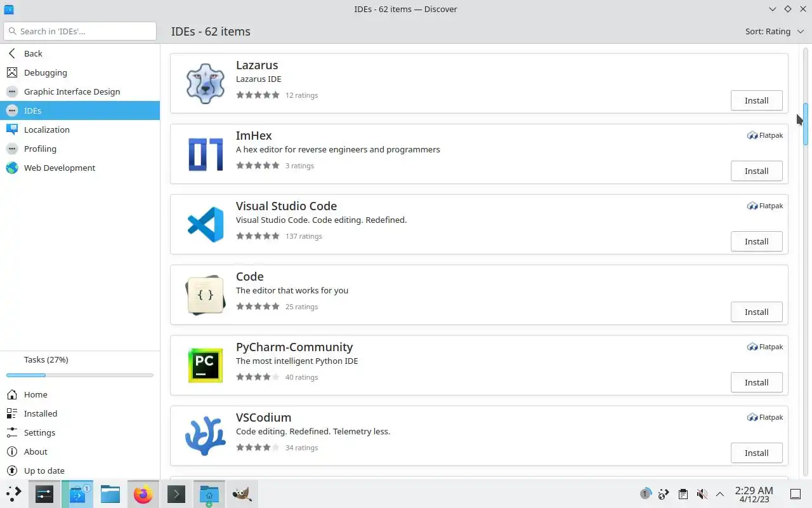Open the Dolphin file manager taskbar icon
The height and width of the screenshot is (508, 812).
(x=110, y=493)
